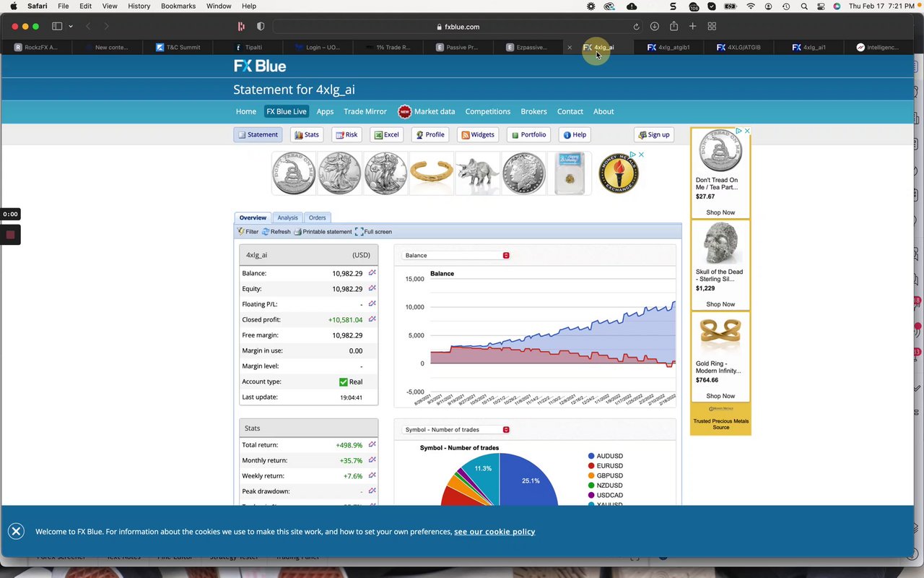Open Competitions navigation item
Image resolution: width=924 pixels, height=578 pixels.
pyautogui.click(x=488, y=111)
